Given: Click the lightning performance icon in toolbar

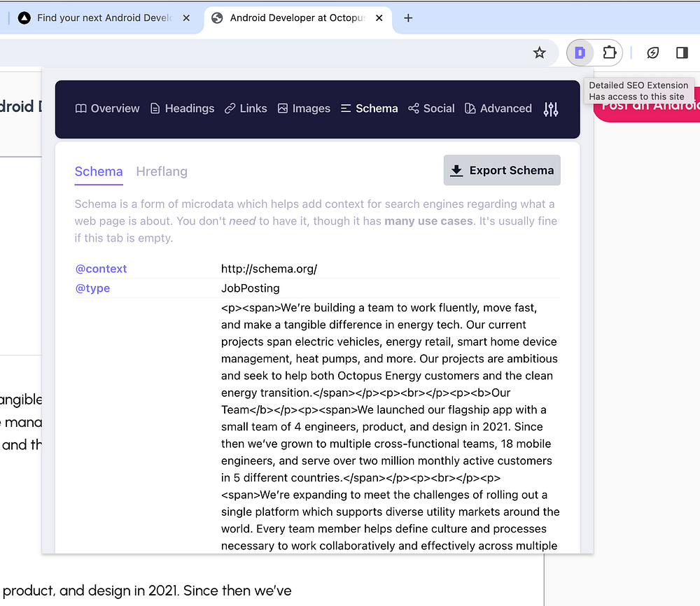Looking at the screenshot, I should pyautogui.click(x=652, y=52).
